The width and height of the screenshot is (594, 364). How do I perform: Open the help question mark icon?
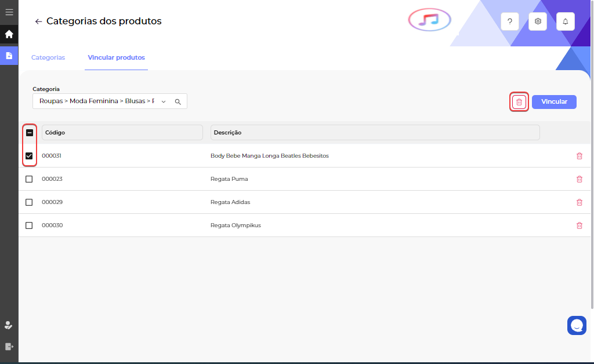tap(509, 21)
